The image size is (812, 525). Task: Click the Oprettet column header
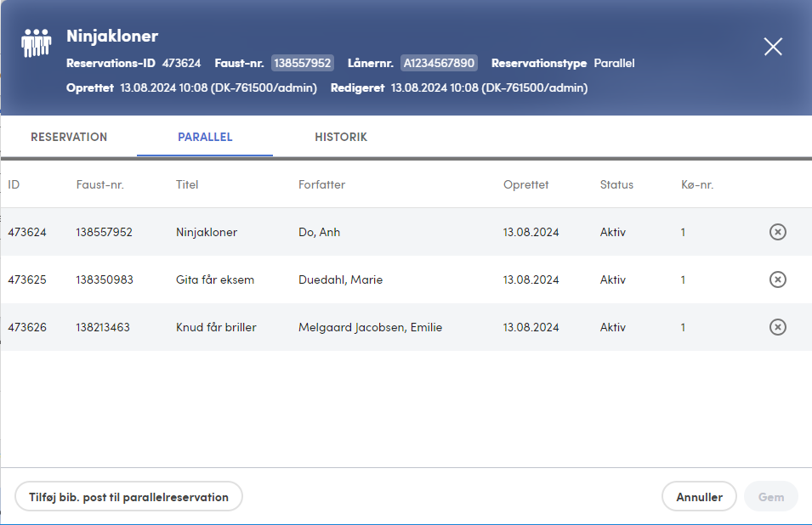pos(525,184)
